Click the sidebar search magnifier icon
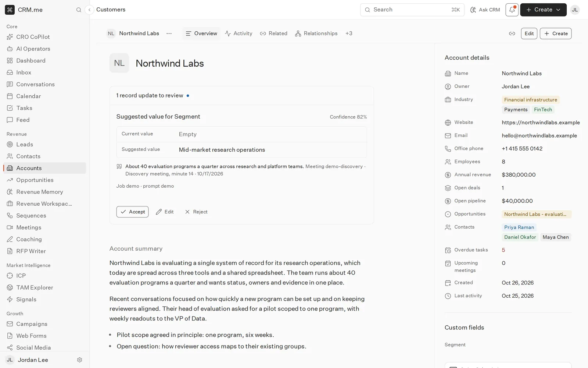 coord(79,10)
